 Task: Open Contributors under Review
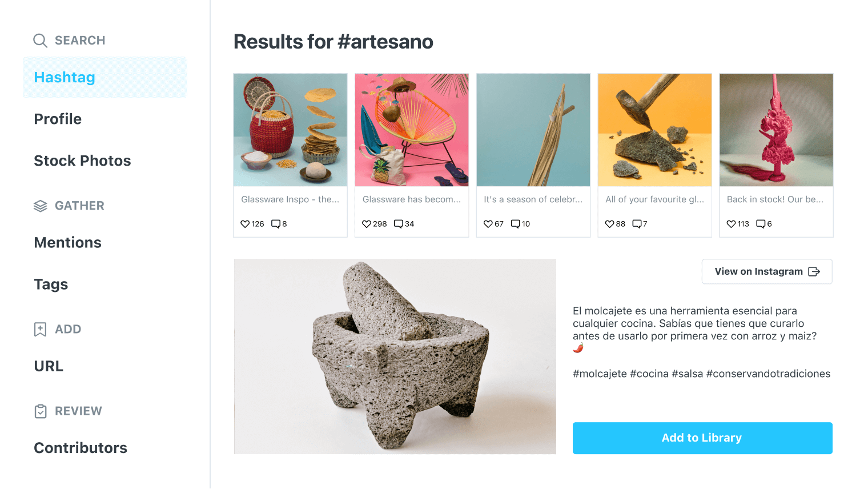pos(81,448)
